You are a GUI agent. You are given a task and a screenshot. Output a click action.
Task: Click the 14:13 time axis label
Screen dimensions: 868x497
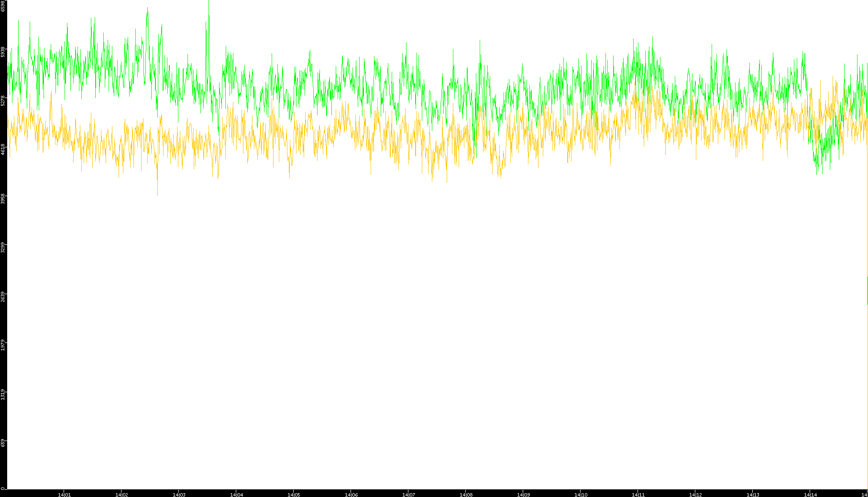753,495
